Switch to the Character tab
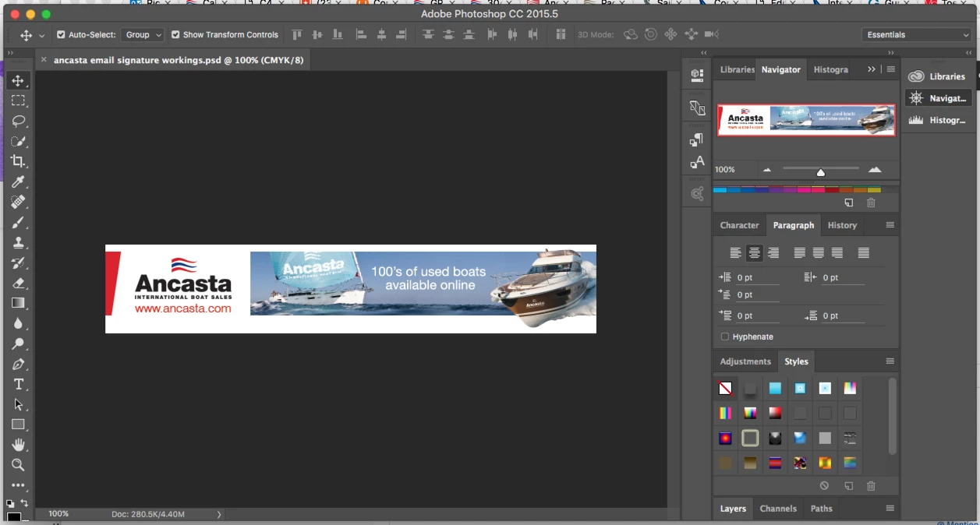Image resolution: width=980 pixels, height=525 pixels. click(x=739, y=225)
